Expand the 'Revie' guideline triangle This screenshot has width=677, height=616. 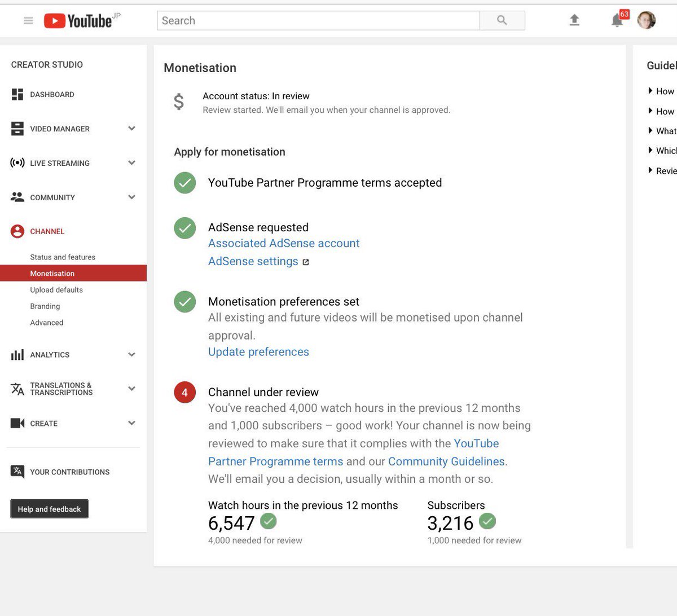point(650,170)
